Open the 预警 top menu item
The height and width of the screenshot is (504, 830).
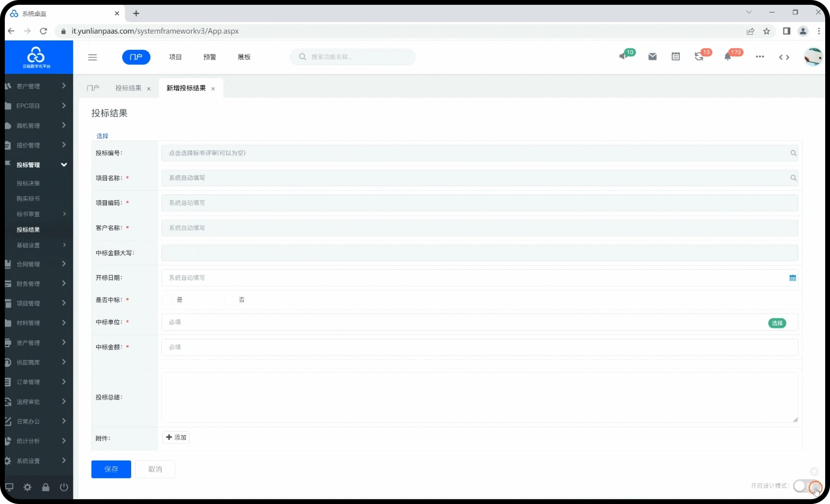click(209, 57)
